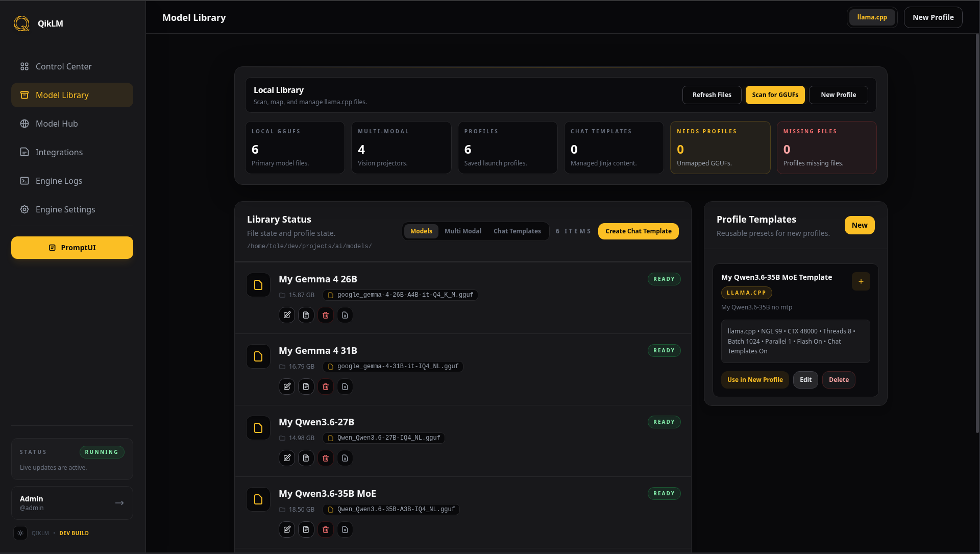Click the yellow file icon beside My Qwen3.6-35B MoE
The width and height of the screenshot is (980, 554).
258,499
